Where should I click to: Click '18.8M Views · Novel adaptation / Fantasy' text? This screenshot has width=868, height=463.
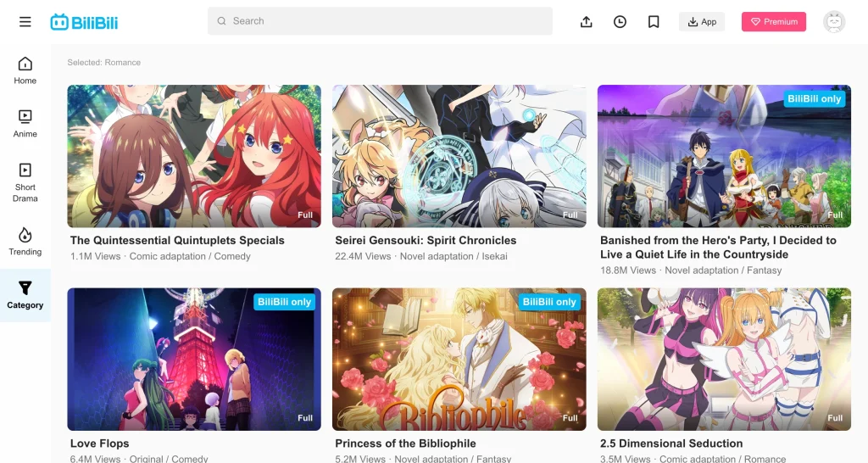click(691, 271)
